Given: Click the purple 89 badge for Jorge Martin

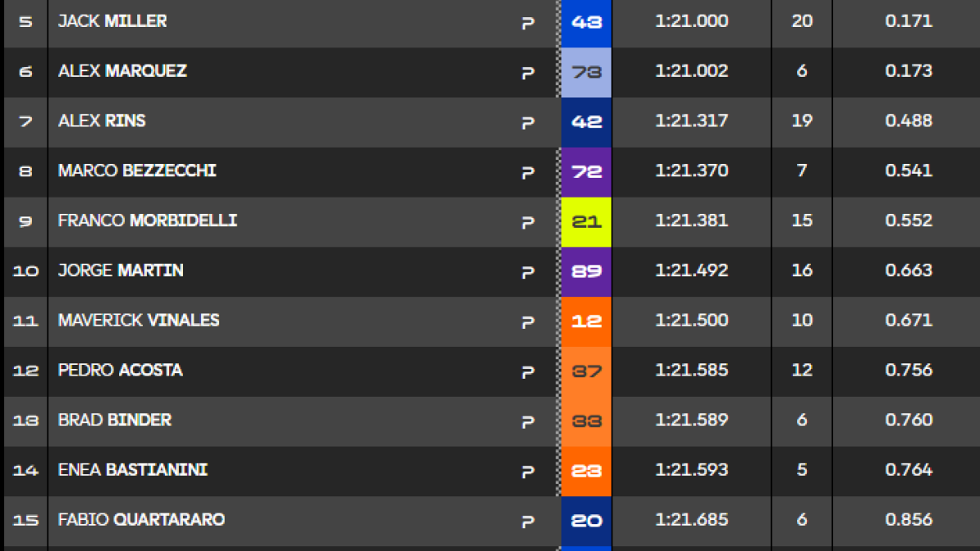Looking at the screenshot, I should pos(586,272).
